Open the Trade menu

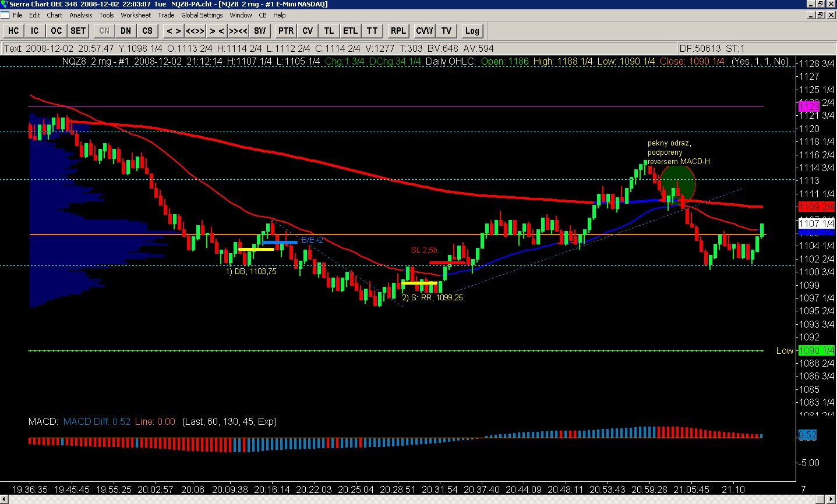click(166, 15)
